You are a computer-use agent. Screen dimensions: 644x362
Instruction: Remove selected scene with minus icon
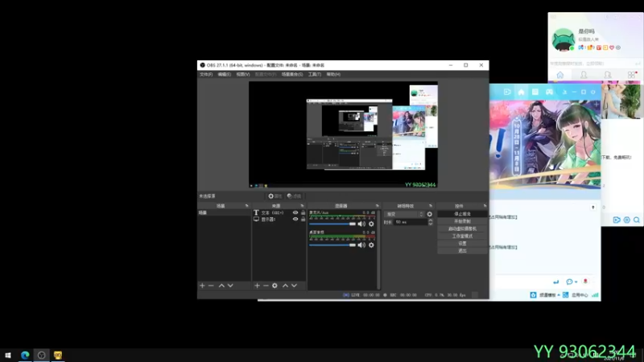(211, 286)
